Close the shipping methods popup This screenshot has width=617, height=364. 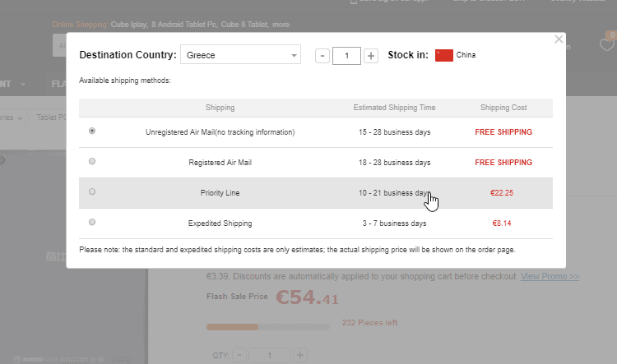[x=559, y=39]
